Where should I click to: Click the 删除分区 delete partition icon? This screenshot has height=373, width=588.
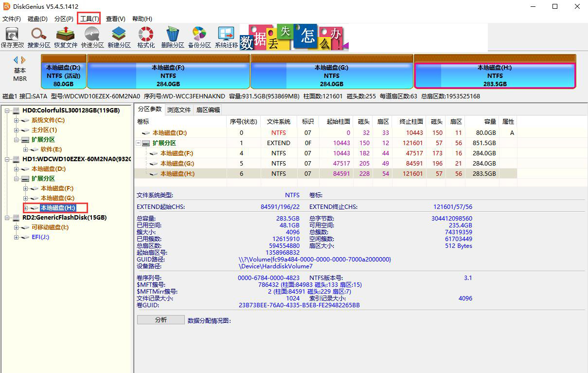point(172,37)
